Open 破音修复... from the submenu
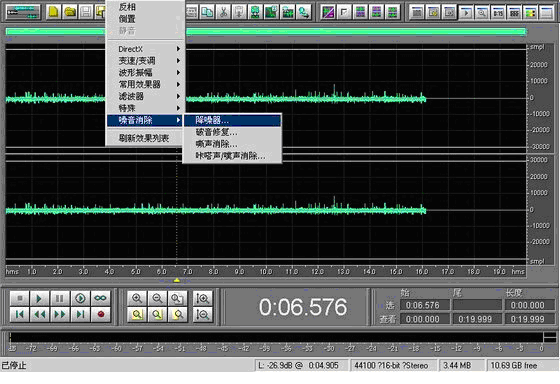 232,132
